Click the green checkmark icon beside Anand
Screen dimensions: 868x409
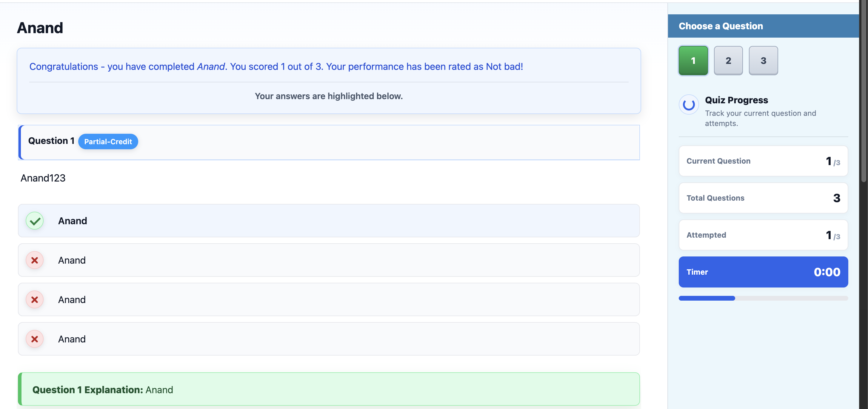35,221
